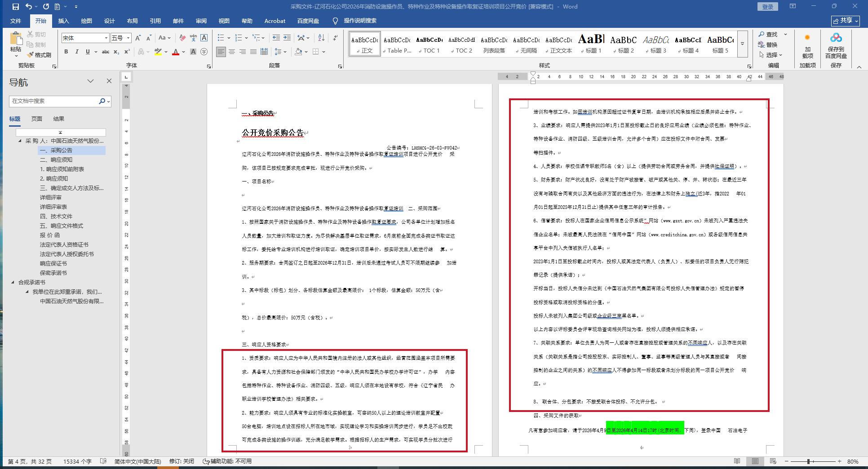Toggle subscript formatting
868x469 pixels.
coord(116,52)
